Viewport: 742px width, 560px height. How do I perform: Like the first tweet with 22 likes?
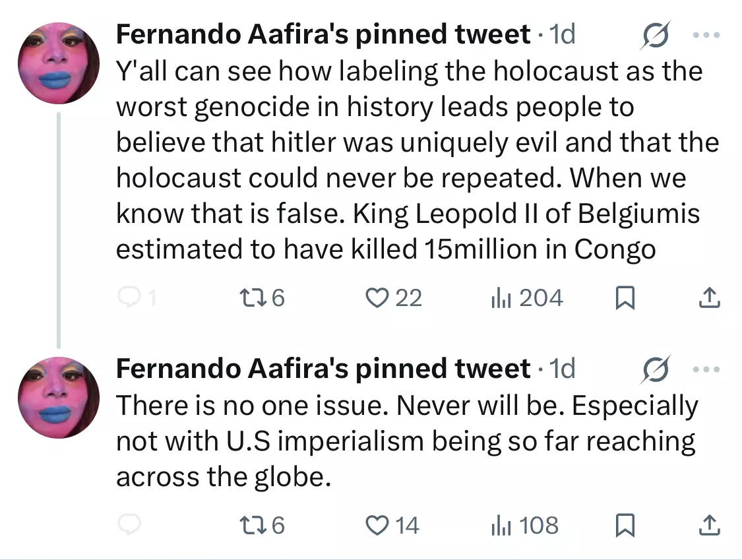[394, 297]
